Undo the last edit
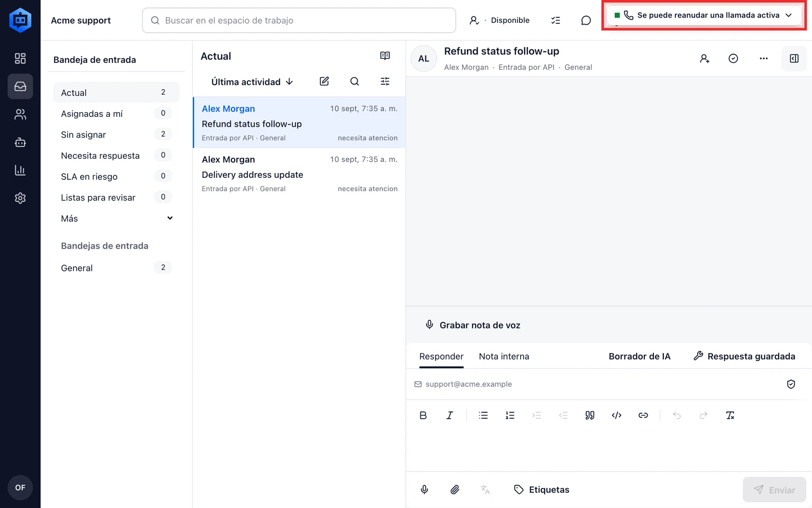The image size is (812, 508). tap(677, 415)
